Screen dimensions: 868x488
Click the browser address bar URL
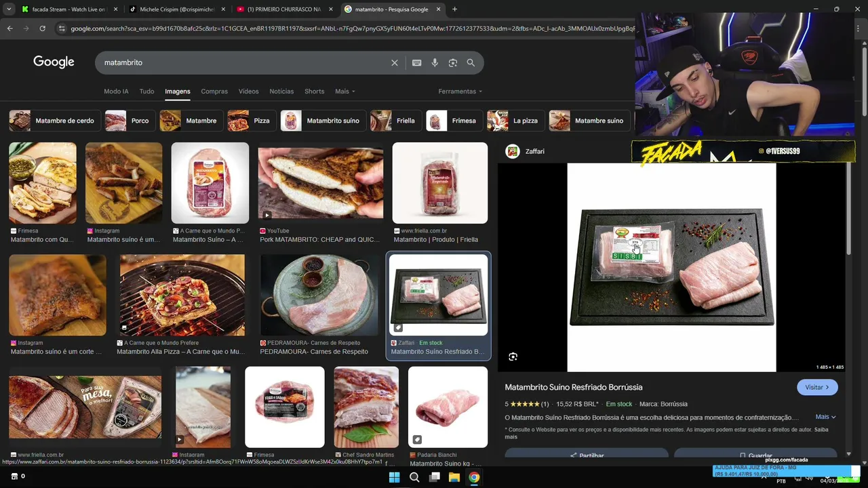click(x=353, y=28)
